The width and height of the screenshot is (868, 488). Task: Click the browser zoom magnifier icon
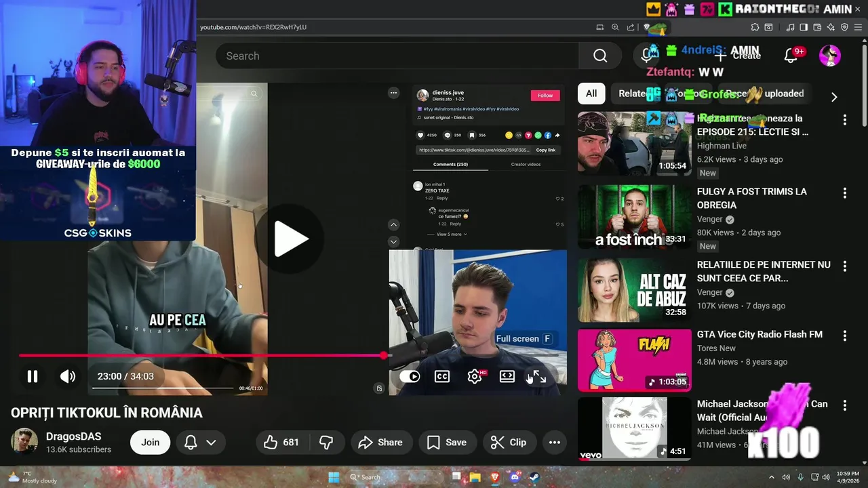(x=615, y=27)
